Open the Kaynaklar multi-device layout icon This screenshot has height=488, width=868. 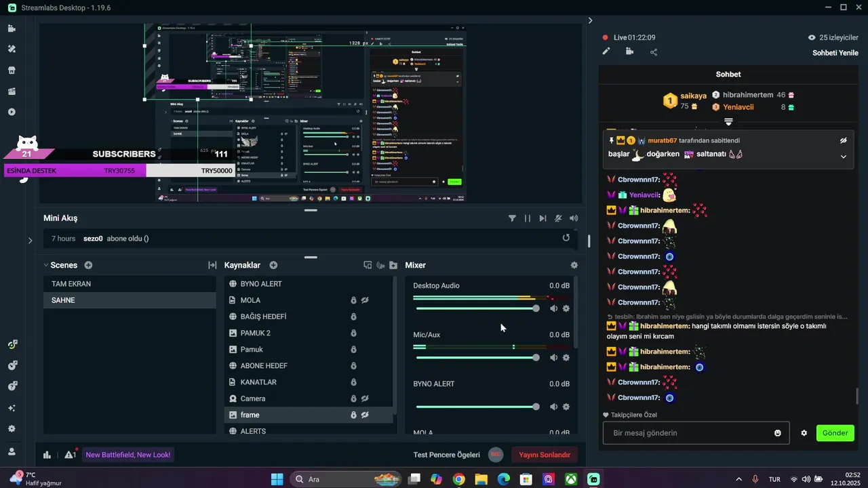368,265
